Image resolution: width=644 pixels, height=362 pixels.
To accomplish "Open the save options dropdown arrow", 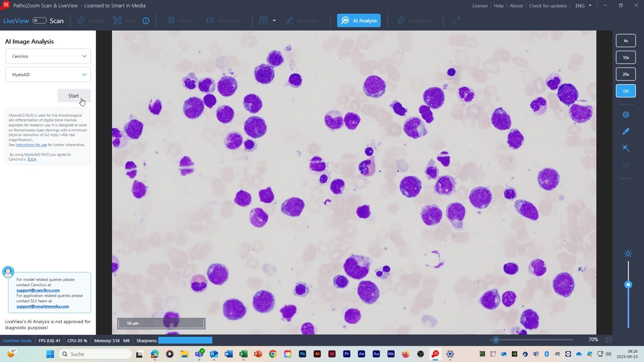I will (x=274, y=21).
